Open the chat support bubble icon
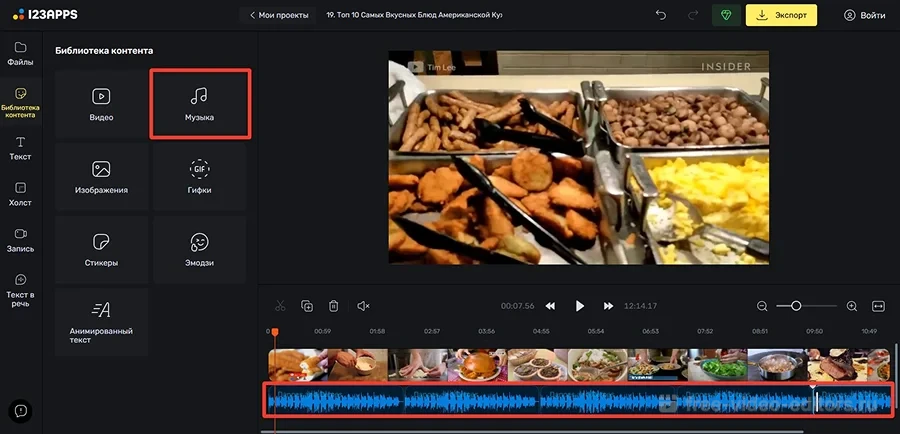900x434 pixels. (x=21, y=410)
